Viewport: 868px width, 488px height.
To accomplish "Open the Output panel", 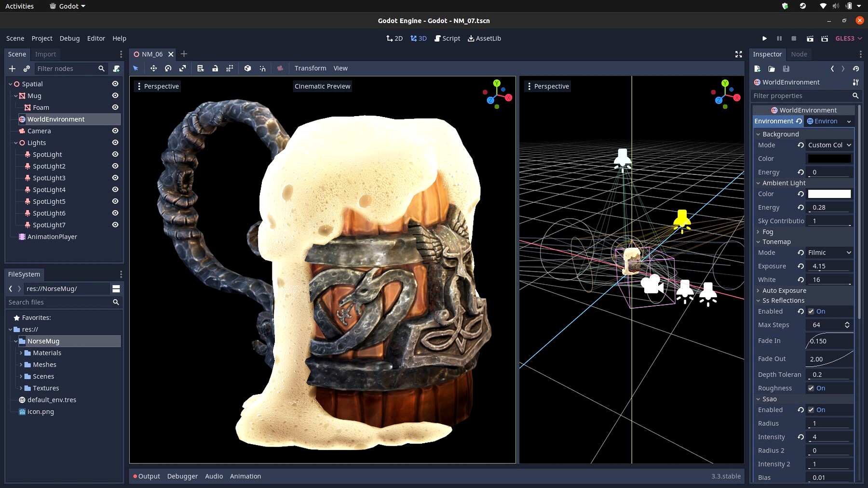I will point(147,476).
